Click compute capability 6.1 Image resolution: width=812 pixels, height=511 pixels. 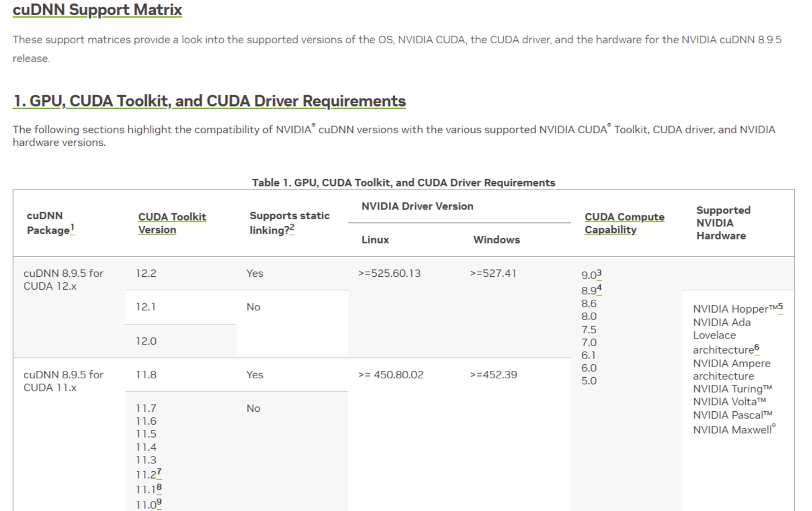point(588,356)
